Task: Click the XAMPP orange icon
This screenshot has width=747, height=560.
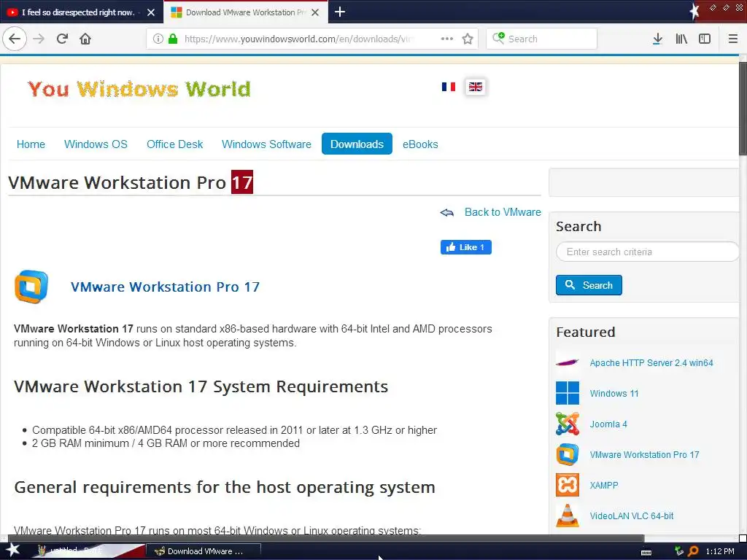Action: (568, 485)
